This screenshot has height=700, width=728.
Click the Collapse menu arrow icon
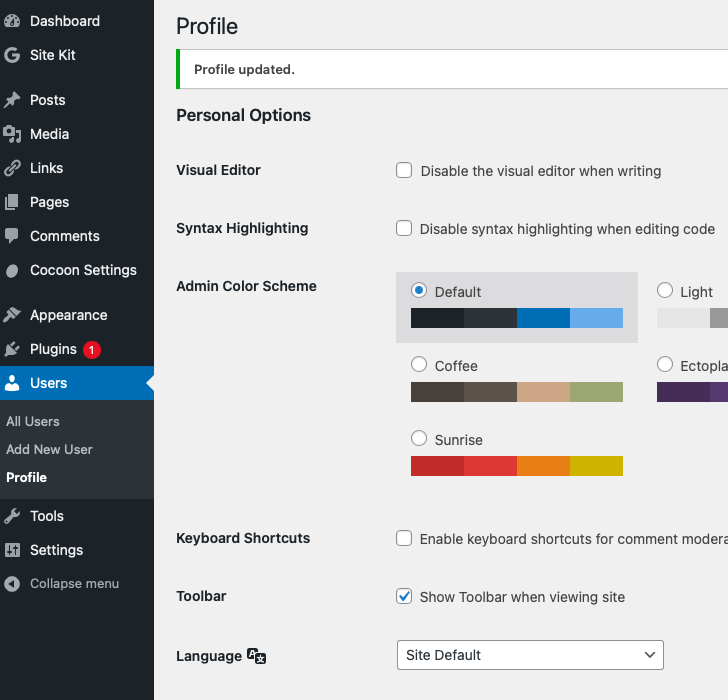[12, 584]
